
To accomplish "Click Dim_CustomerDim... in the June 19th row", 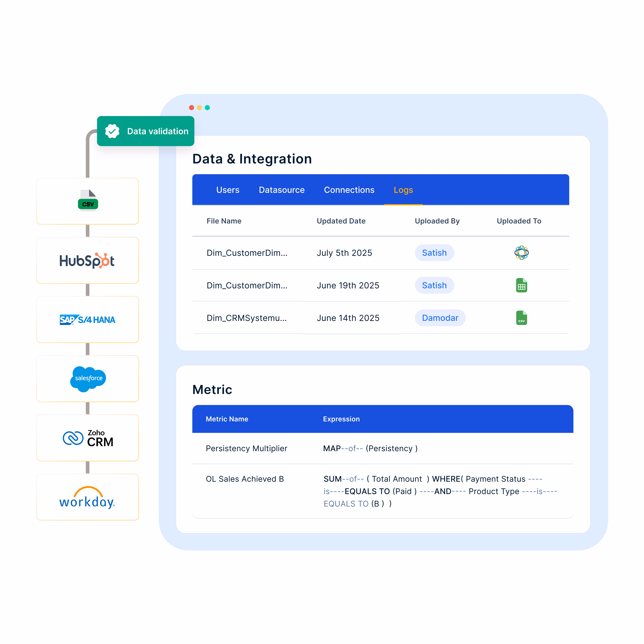I will click(x=247, y=286).
